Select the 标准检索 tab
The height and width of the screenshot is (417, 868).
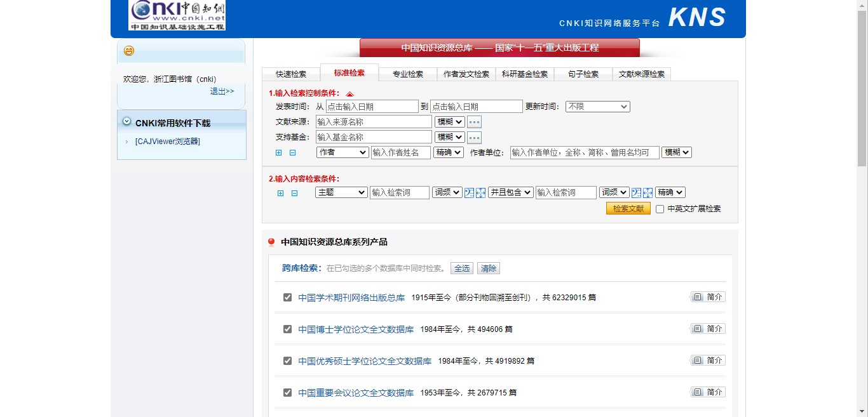point(349,73)
